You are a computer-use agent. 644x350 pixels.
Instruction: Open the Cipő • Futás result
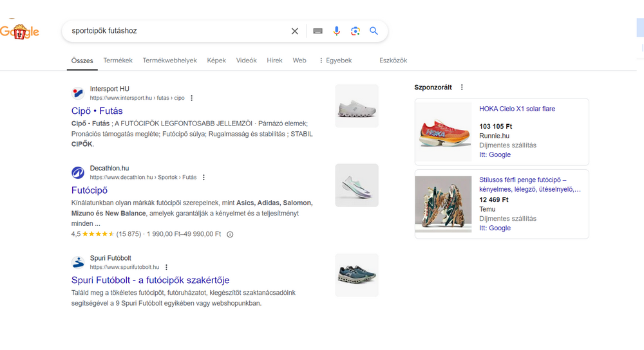pos(97,111)
